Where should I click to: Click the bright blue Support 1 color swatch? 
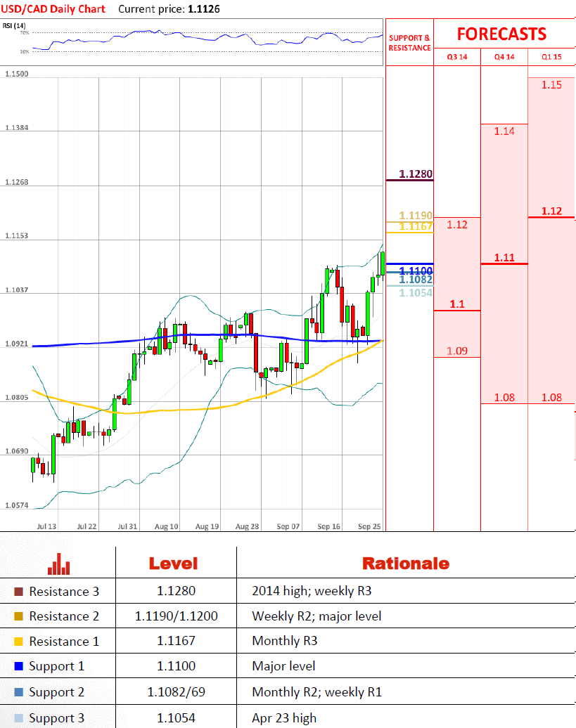tap(18, 666)
